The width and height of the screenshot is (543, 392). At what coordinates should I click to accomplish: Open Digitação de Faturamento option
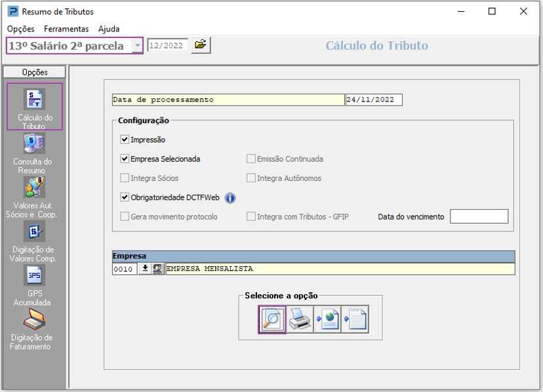coord(33,330)
